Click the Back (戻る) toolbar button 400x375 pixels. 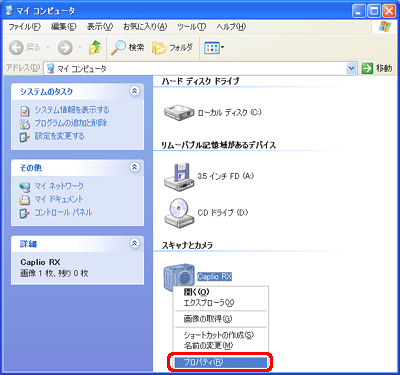(x=24, y=48)
